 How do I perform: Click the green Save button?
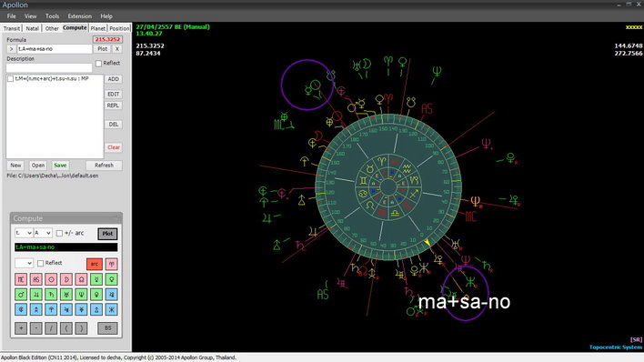(x=60, y=166)
